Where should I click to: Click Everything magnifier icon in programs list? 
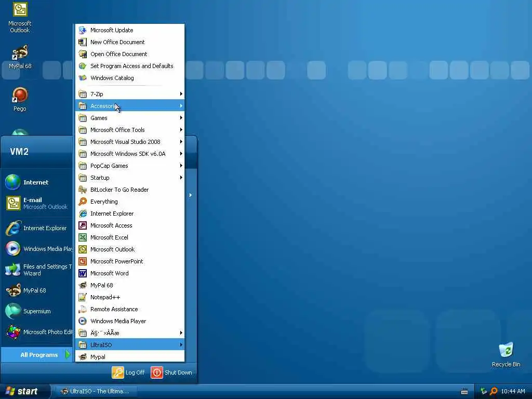point(83,202)
